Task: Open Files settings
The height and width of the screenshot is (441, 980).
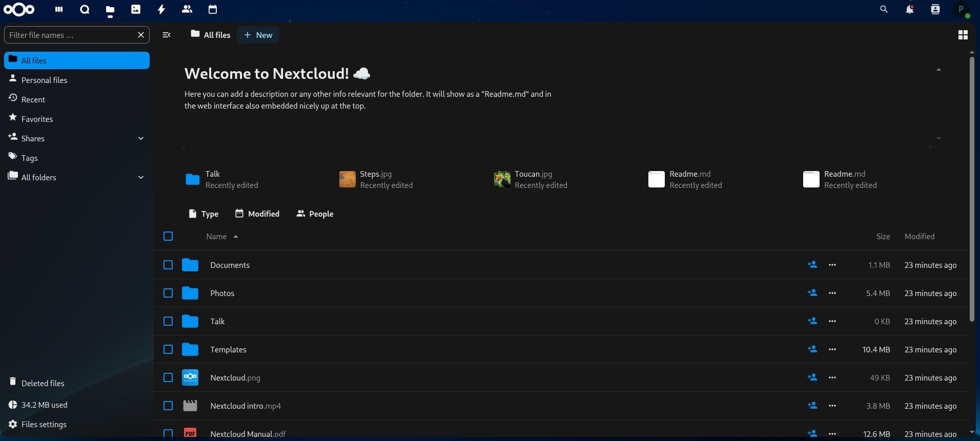Action: 77,424
